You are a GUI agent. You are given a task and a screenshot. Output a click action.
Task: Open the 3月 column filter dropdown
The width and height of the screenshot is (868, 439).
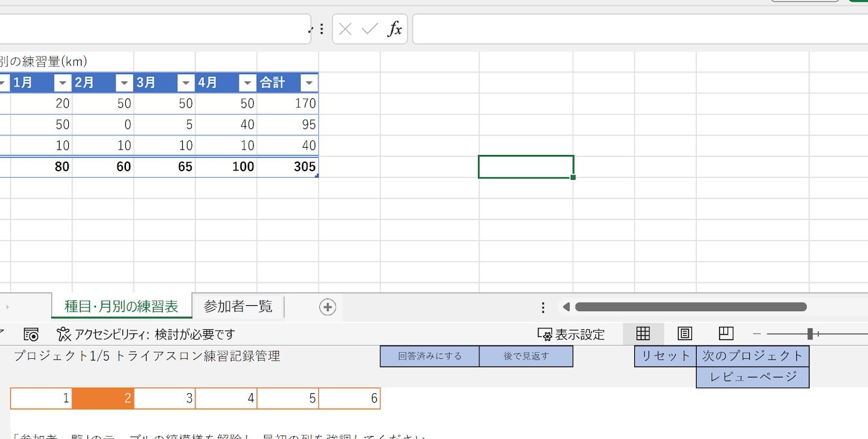(x=186, y=83)
